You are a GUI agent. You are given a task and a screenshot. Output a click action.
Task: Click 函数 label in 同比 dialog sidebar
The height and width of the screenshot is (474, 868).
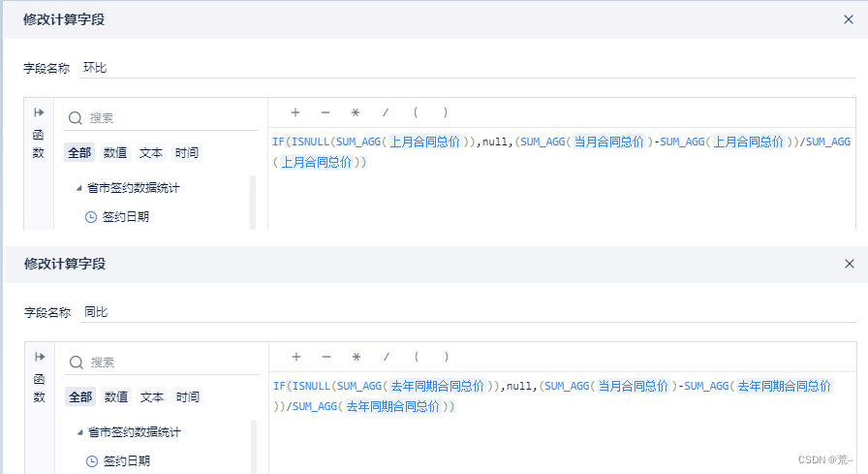point(40,388)
